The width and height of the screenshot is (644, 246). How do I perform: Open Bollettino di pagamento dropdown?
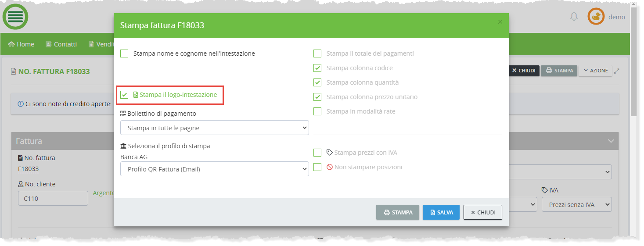pyautogui.click(x=214, y=128)
